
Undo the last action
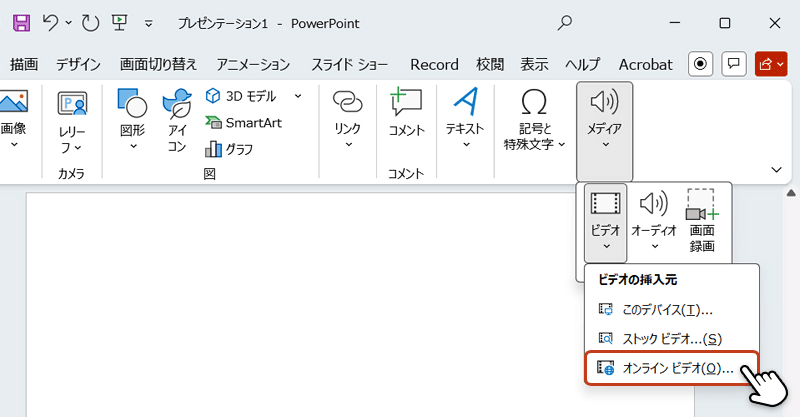coord(51,23)
